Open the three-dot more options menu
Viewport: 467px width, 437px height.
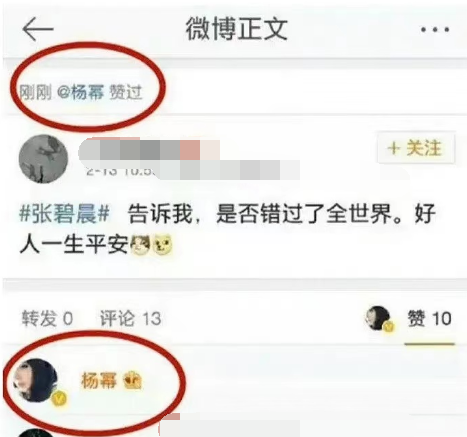pos(435,30)
